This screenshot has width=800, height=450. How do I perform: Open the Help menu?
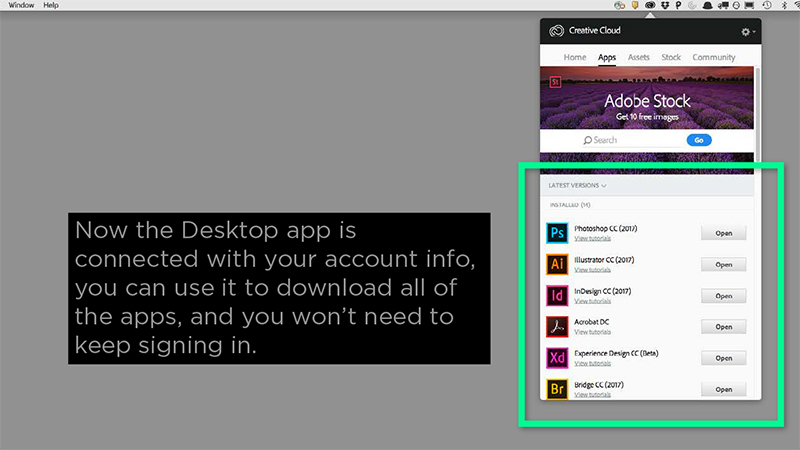[51, 5]
